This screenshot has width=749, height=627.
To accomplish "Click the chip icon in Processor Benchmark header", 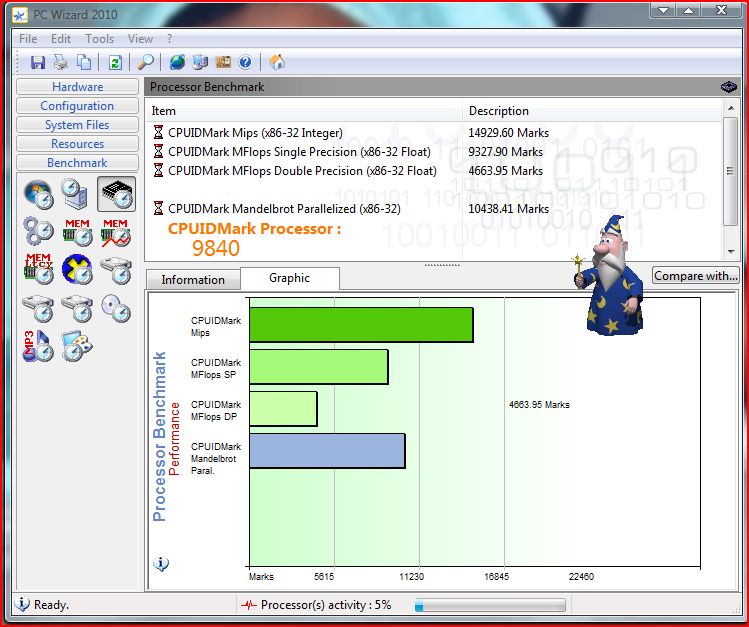I will click(x=728, y=87).
